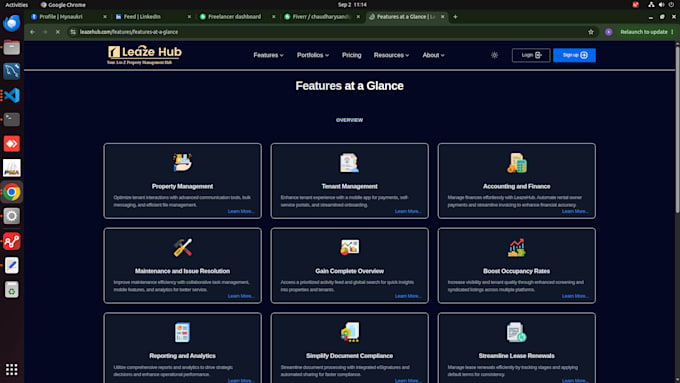Screen dimensions: 680x383
Task: Expand the Portfolios dropdown menu
Action: pos(313,55)
